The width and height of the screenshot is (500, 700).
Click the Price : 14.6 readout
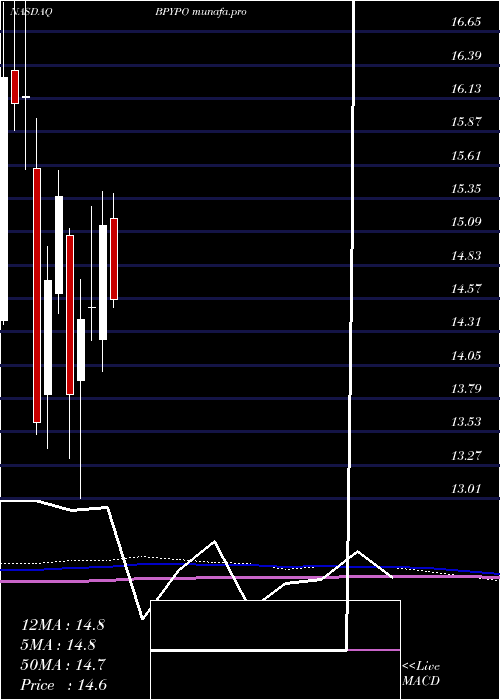(64, 685)
